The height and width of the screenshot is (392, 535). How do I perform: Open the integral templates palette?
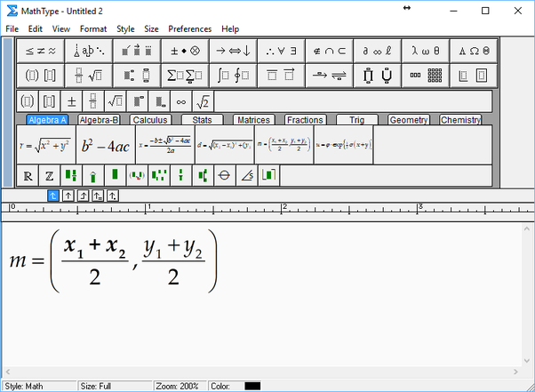[x=233, y=76]
